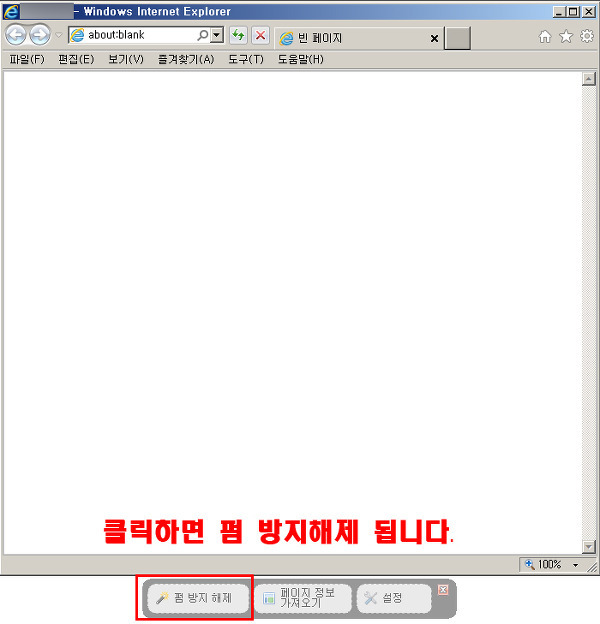
Task: Open the 파일(F) menu
Action: coord(27,59)
